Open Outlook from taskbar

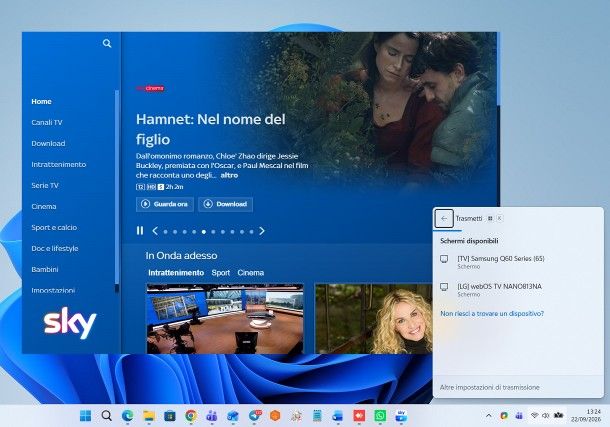click(233, 416)
